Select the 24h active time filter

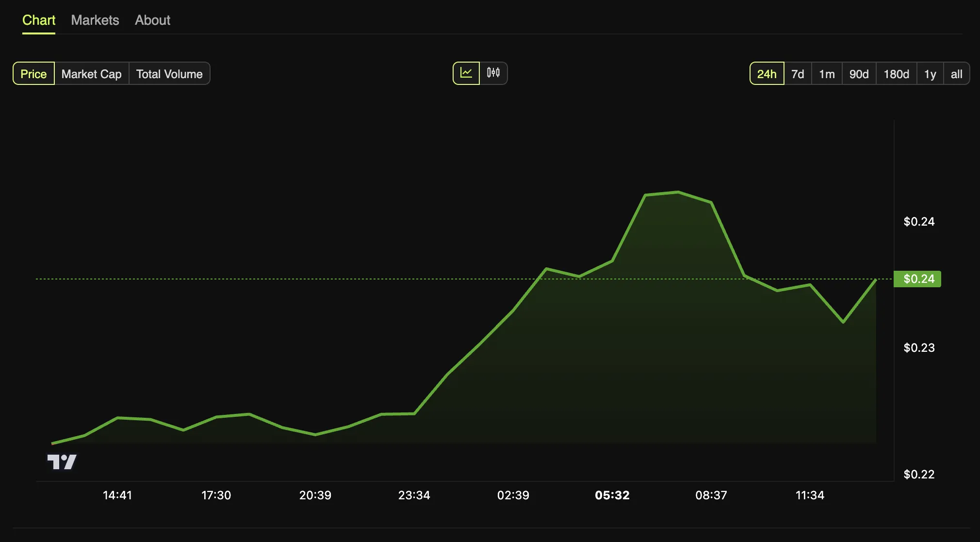767,73
